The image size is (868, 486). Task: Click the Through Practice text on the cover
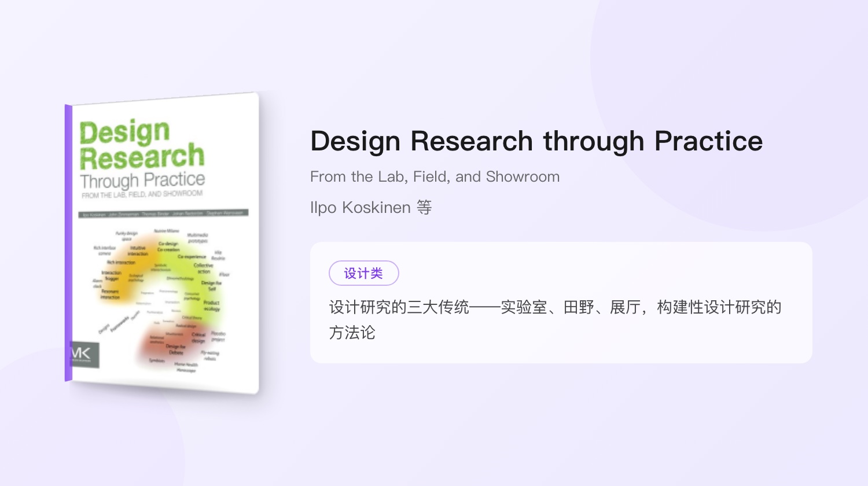142,180
